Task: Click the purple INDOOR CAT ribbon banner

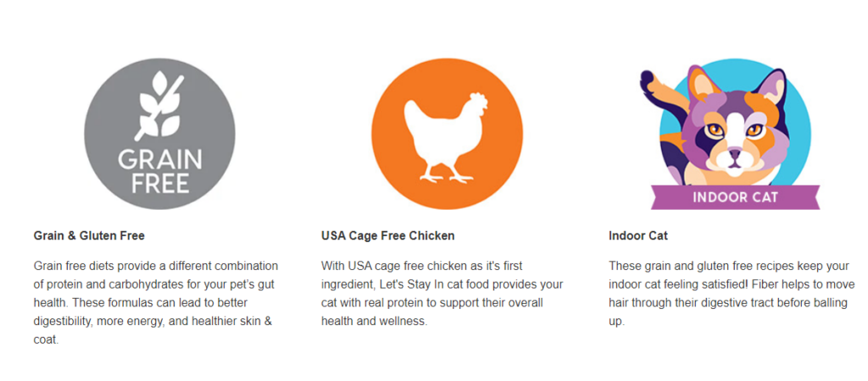Action: coord(735,197)
